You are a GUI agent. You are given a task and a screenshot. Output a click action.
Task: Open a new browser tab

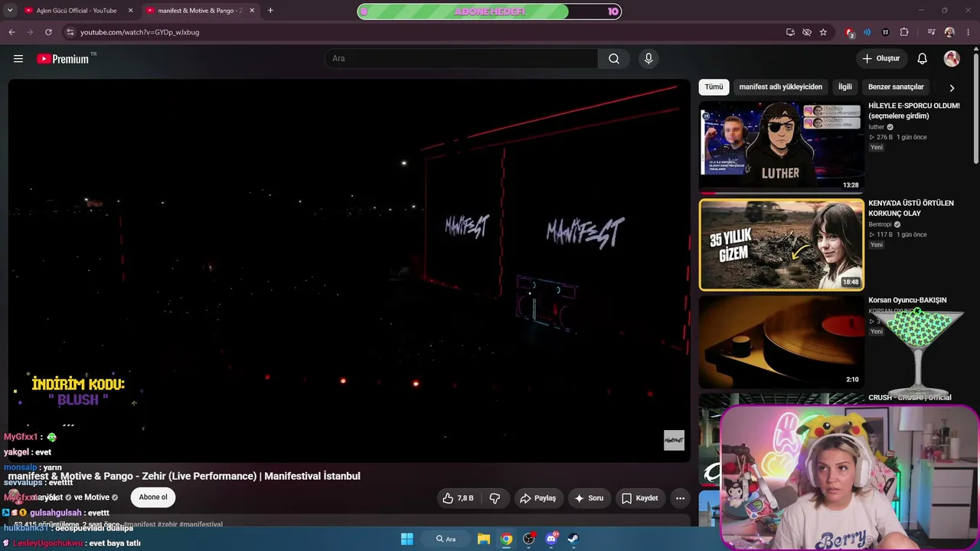[270, 11]
